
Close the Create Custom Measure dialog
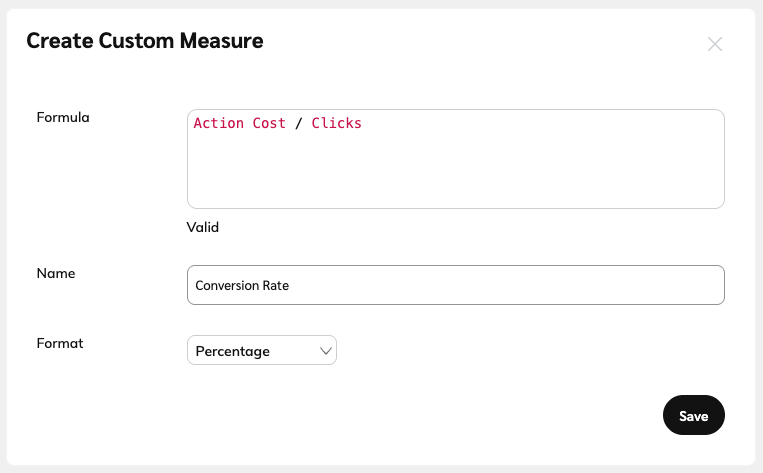pos(715,44)
